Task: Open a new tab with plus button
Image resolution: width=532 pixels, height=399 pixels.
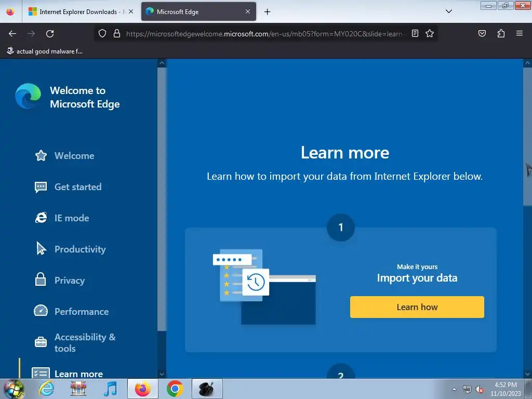Action: [x=268, y=12]
